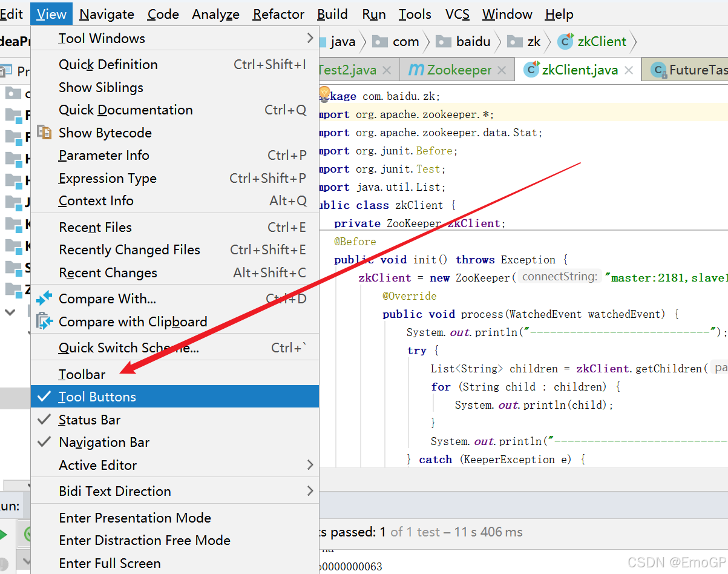Viewport: 728px width, 574px height.
Task: Click the @Override annotation in code
Action: [x=410, y=296]
